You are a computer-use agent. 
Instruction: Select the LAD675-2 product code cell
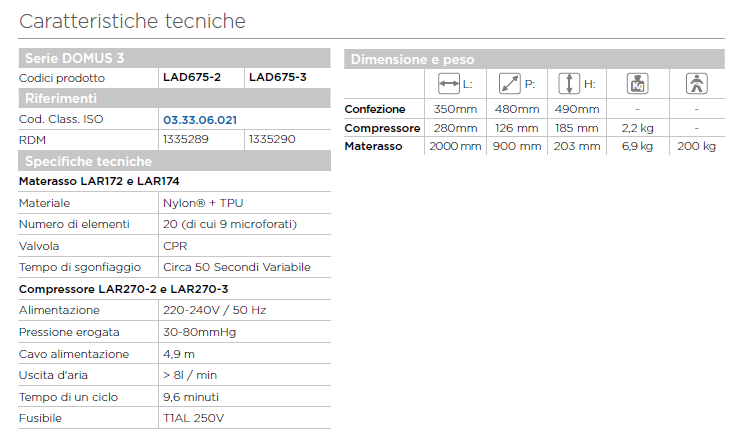(192, 78)
